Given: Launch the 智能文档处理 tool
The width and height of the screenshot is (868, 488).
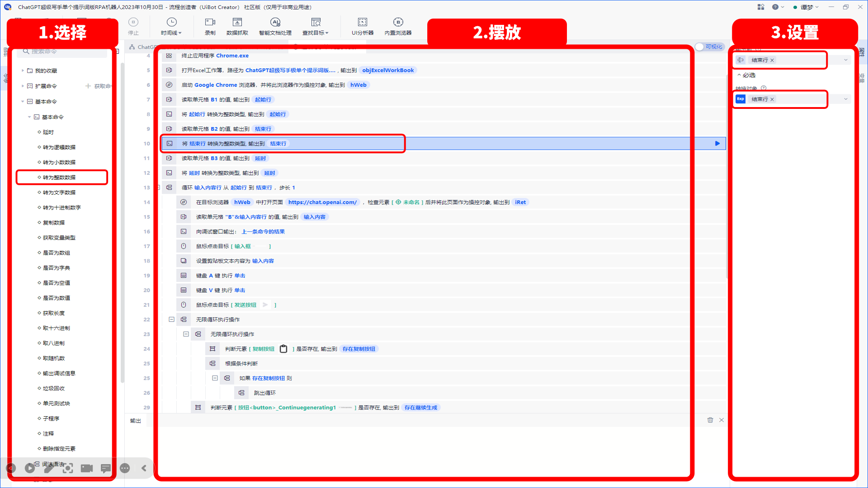Looking at the screenshot, I should click(x=275, y=26).
